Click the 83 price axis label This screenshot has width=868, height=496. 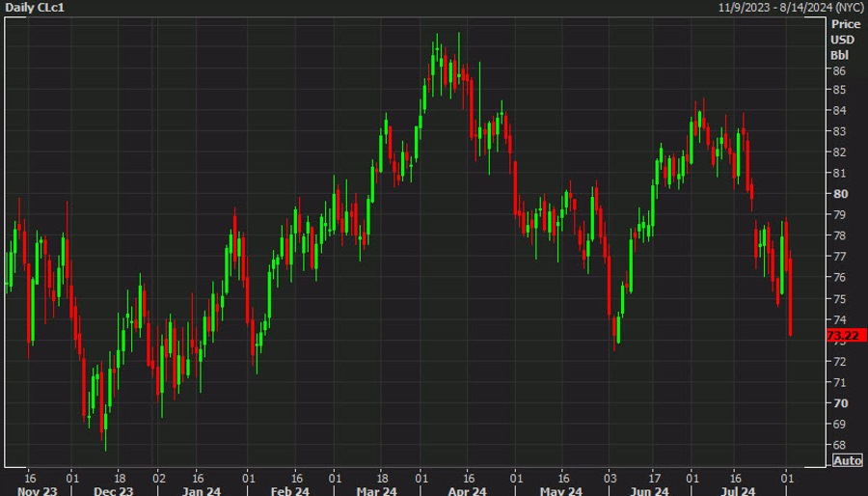click(x=839, y=131)
